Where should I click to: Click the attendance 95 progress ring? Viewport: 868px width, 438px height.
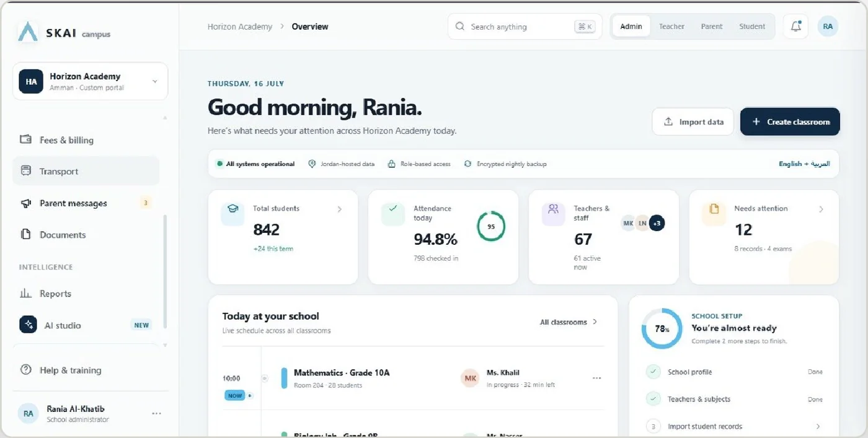pos(491,226)
